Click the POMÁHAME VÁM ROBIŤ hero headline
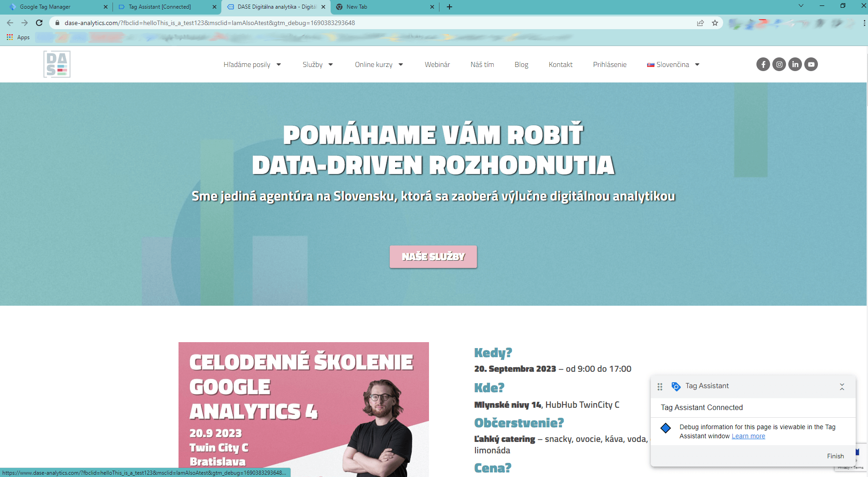This screenshot has width=868, height=477. coord(433,135)
